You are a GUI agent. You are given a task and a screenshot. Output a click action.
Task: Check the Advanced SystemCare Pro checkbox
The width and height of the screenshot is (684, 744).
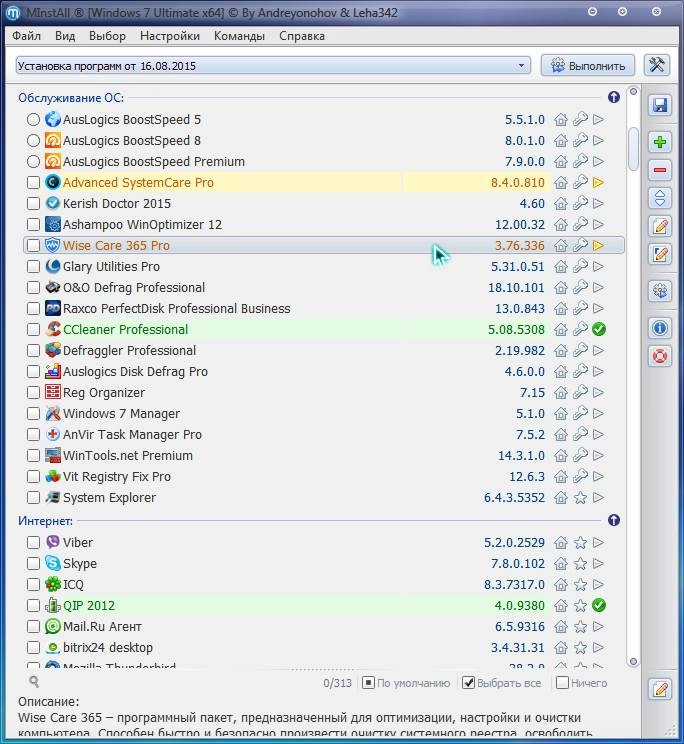point(33,182)
